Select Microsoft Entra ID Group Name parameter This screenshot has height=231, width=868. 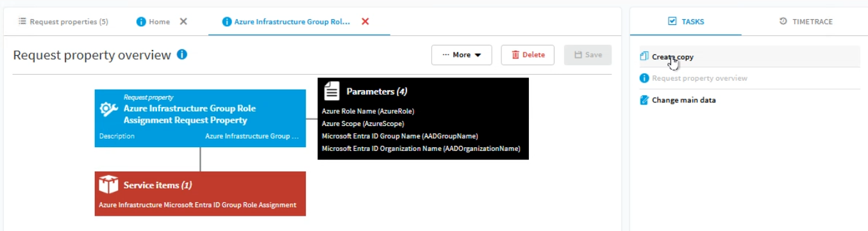point(400,136)
